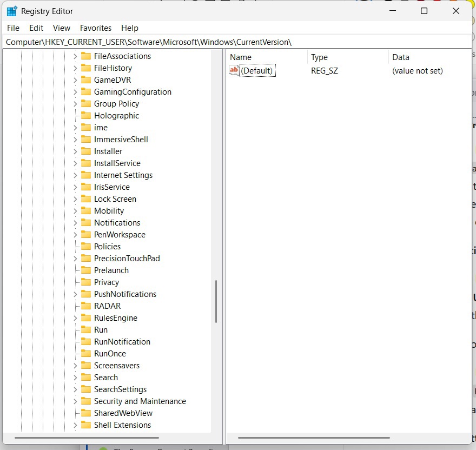The height and width of the screenshot is (450, 476).
Task: Expand the Notifications key chevron
Action: 75,223
